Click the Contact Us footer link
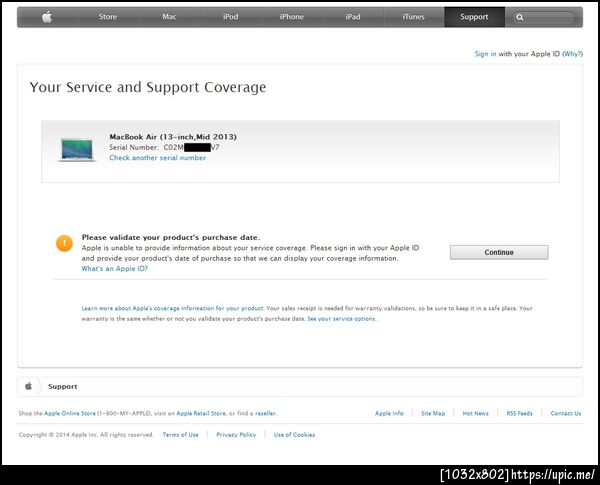The image size is (600, 485). pyautogui.click(x=566, y=413)
